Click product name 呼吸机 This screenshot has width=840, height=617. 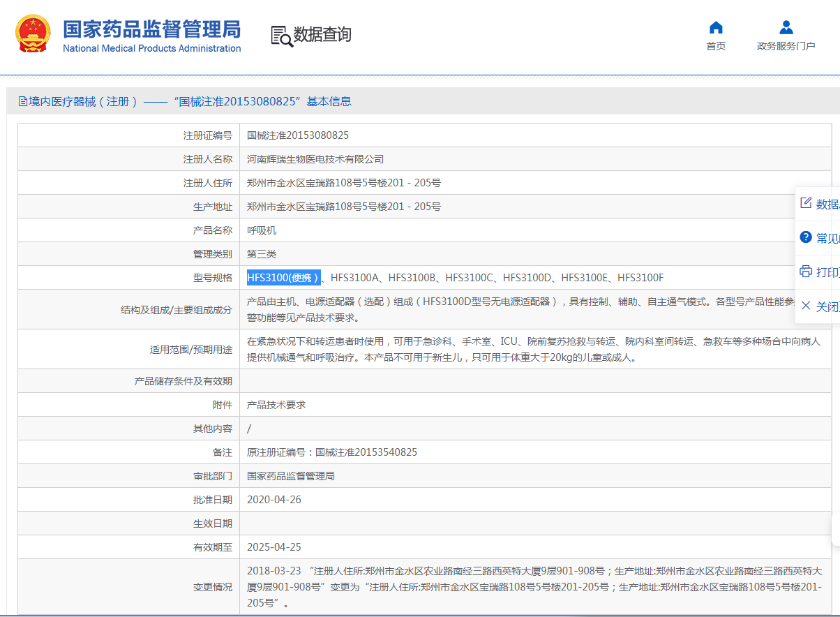point(262,230)
